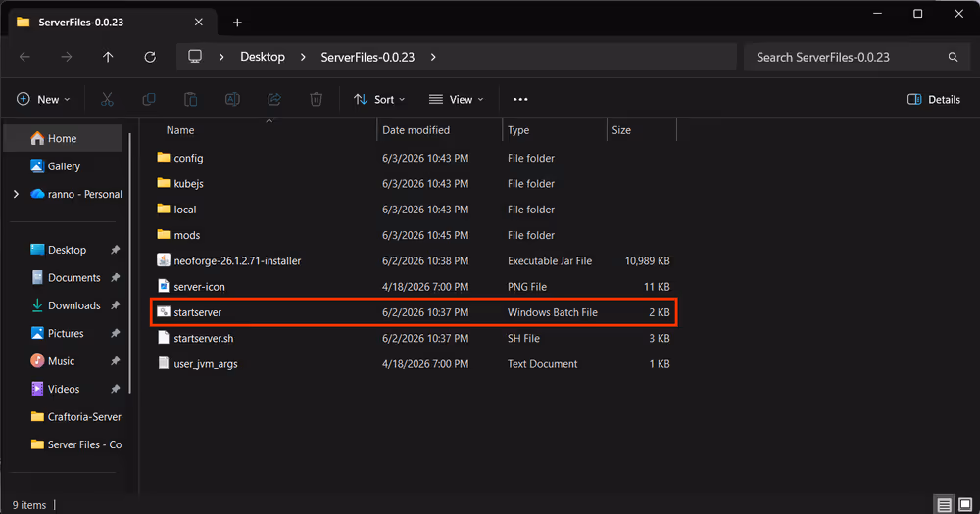Click the This PC monitor icon
Screen dimensions: 980x514
point(195,56)
